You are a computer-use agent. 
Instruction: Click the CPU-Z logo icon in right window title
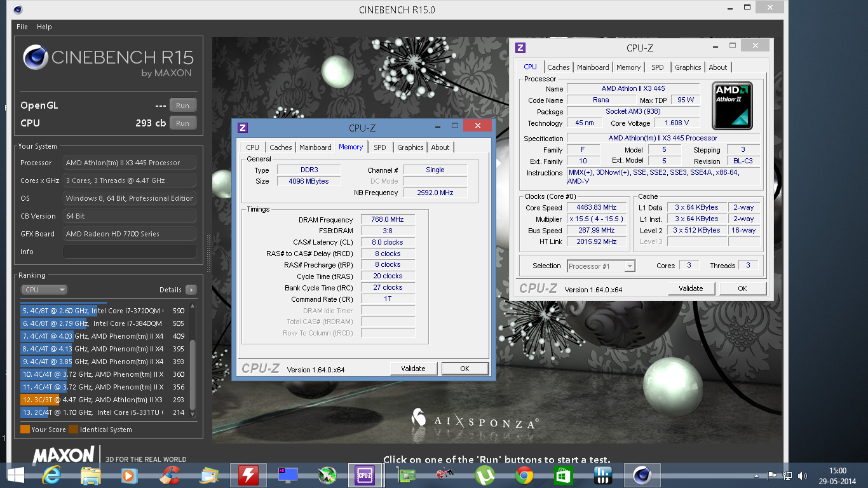point(520,48)
